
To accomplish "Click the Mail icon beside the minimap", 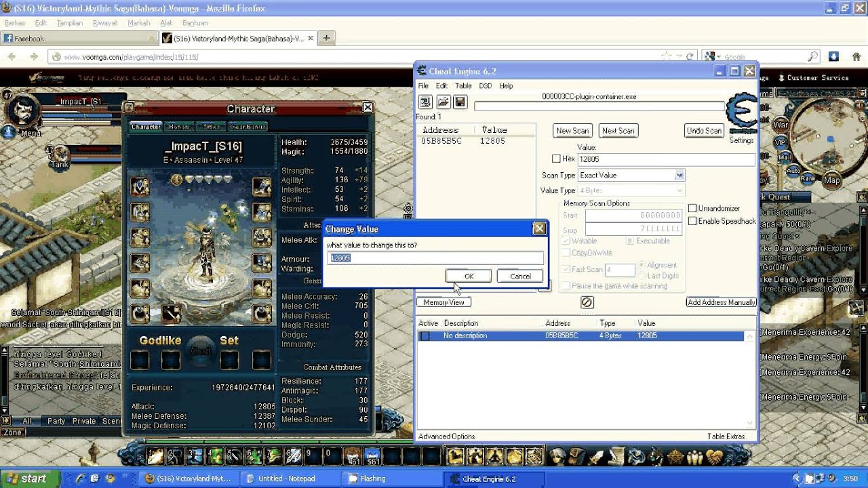I will click(x=785, y=156).
